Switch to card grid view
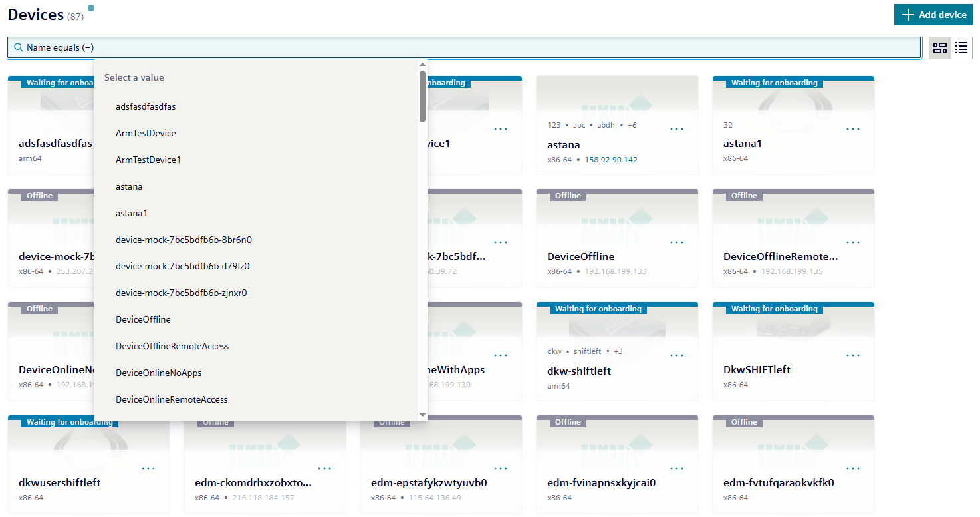The width and height of the screenshot is (980, 517). [x=939, y=47]
